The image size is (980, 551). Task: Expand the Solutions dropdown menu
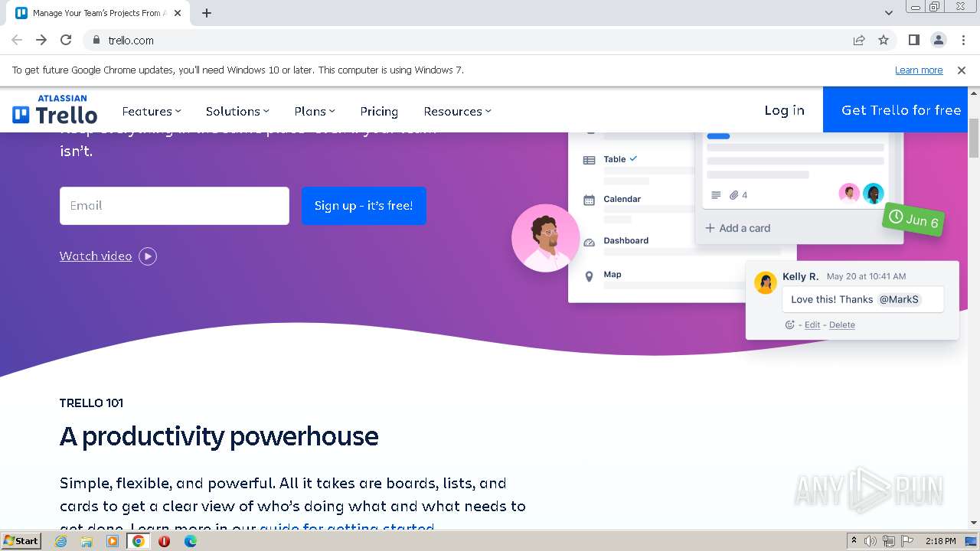click(x=237, y=112)
